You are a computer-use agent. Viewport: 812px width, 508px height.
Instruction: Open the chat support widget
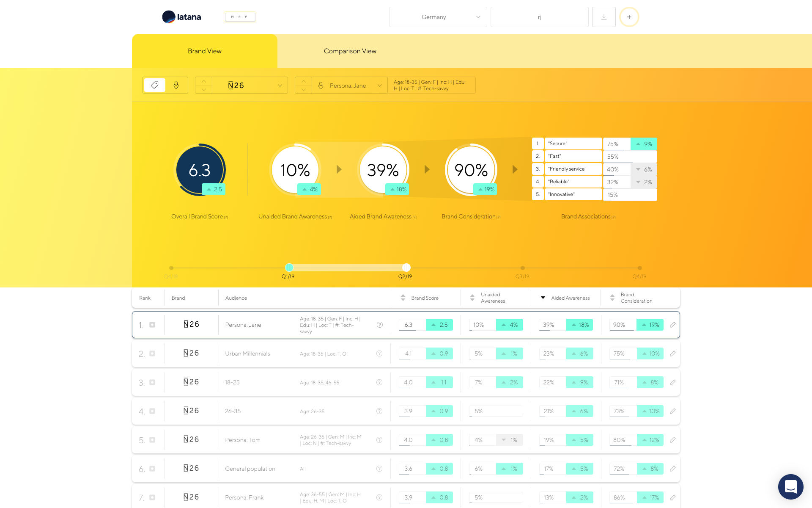click(790, 486)
